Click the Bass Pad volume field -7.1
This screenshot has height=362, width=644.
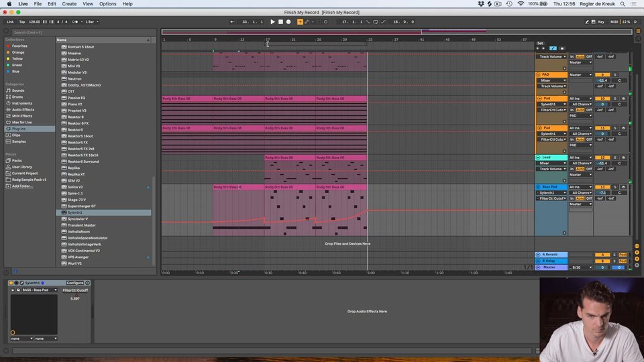(x=602, y=192)
